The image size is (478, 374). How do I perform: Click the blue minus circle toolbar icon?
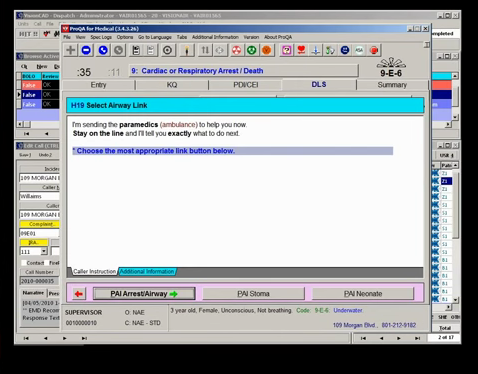[x=86, y=50]
